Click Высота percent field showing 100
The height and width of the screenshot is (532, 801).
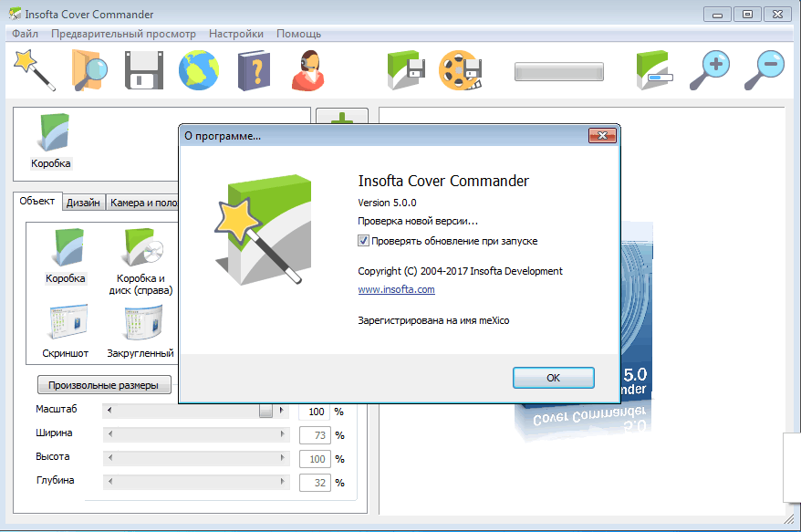(x=315, y=459)
